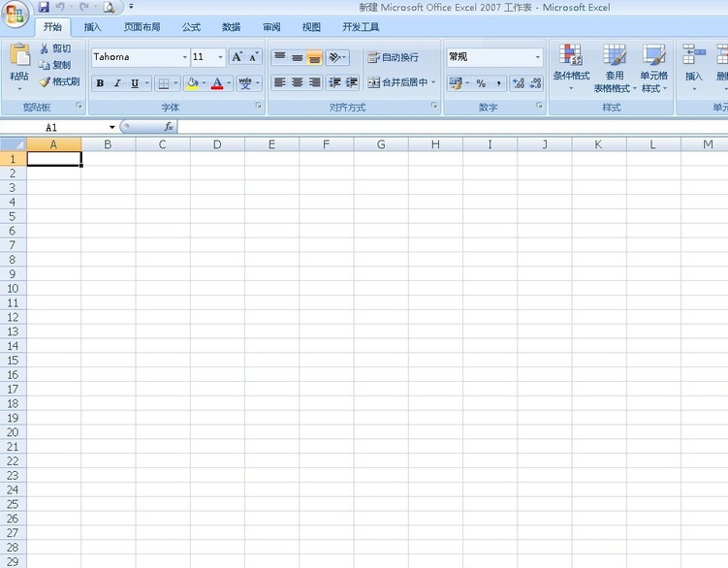Apply comma style number format
The width and height of the screenshot is (728, 568).
[498, 83]
